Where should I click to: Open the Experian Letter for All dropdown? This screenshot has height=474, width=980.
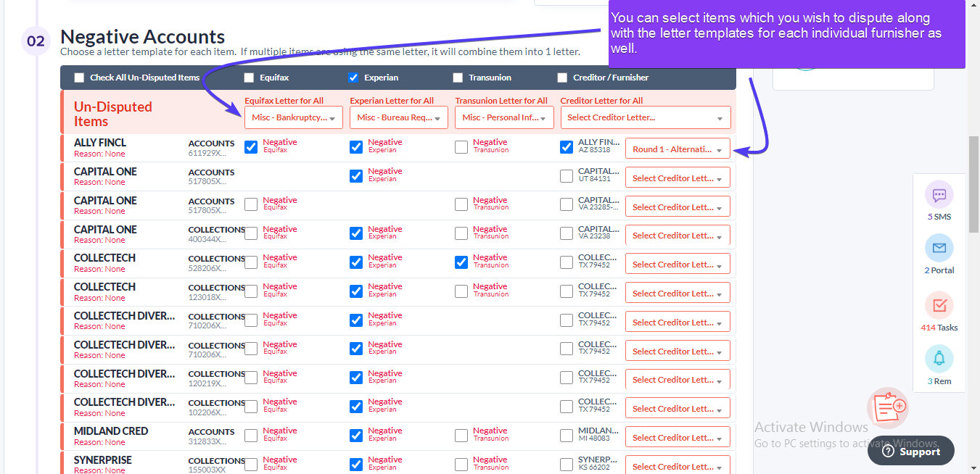(398, 117)
